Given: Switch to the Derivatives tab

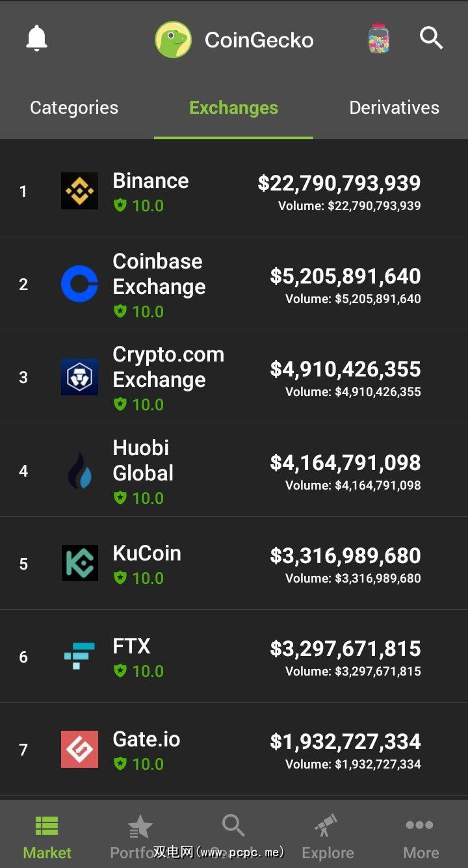Looking at the screenshot, I should (x=394, y=108).
